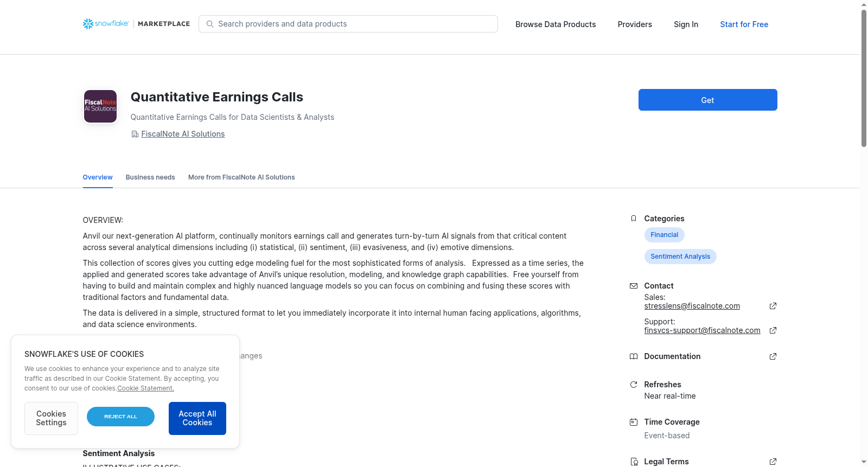Click the Refreshes circular arrow icon
This screenshot has height=467, width=868.
click(634, 385)
